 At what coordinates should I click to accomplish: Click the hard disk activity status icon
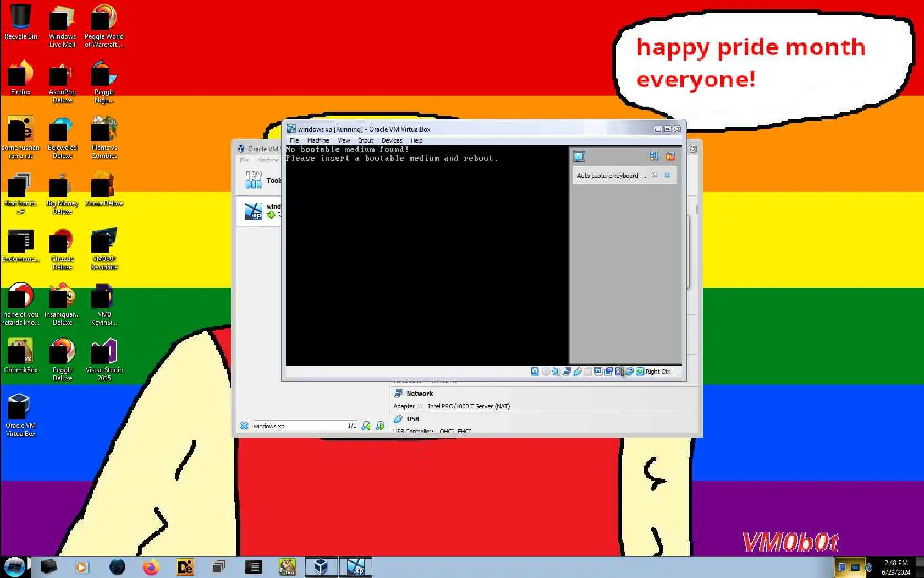click(535, 372)
